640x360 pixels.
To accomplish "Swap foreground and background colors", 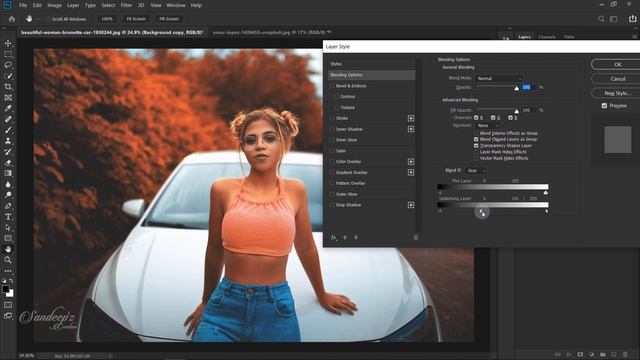I will coord(11,281).
